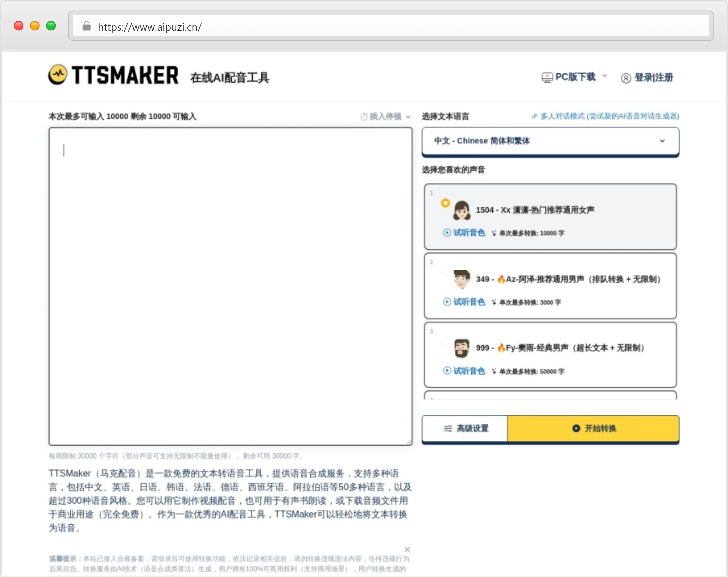Click the character count limit label
The image size is (728, 577).
point(122,116)
